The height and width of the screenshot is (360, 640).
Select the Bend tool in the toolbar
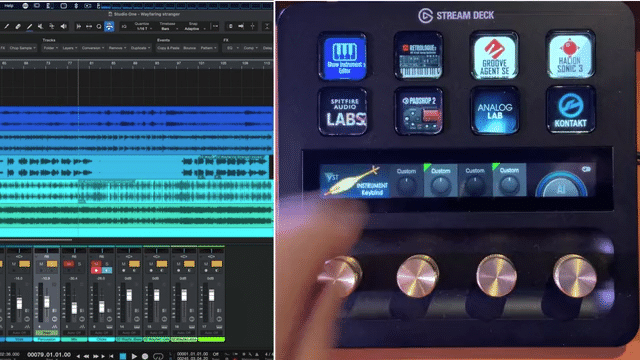pos(52,27)
